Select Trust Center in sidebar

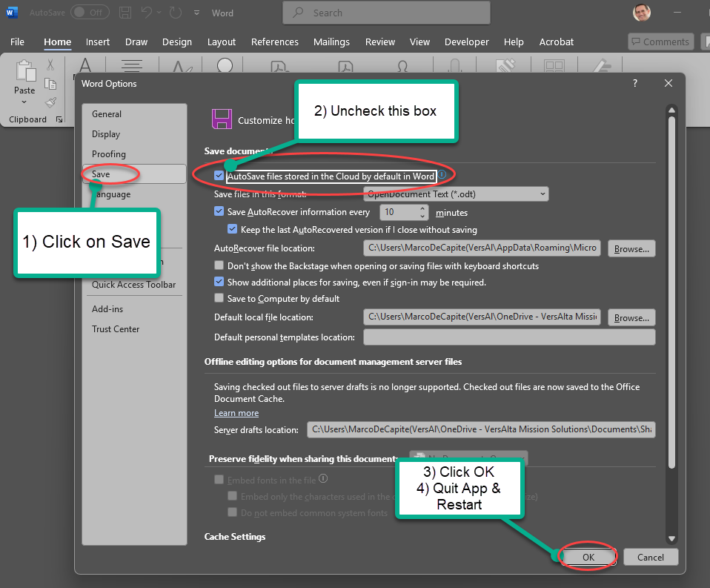(x=134, y=329)
